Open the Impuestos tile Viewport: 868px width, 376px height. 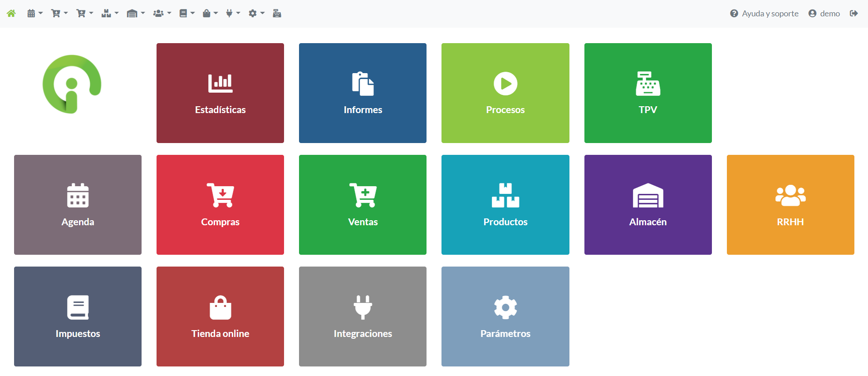click(78, 317)
